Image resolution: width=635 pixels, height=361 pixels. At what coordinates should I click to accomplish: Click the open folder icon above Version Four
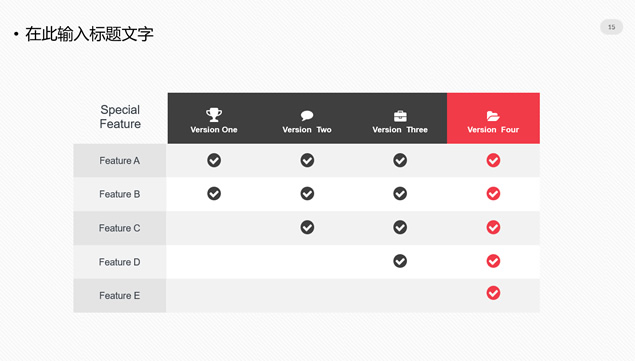(x=493, y=116)
